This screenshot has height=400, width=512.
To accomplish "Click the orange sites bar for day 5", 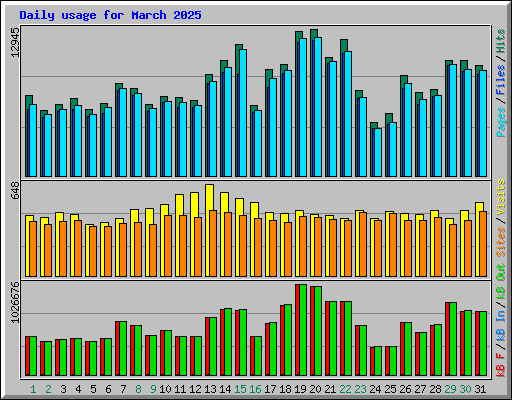I will point(93,251).
